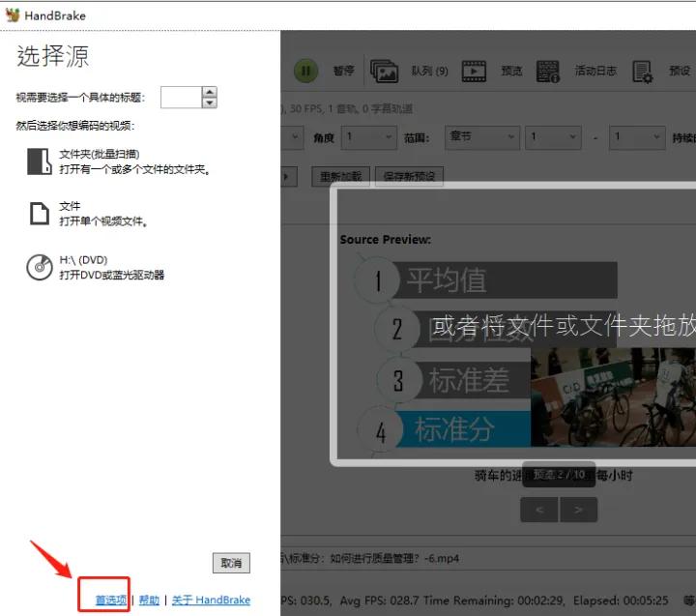Click the 活动日志 activity log label

point(595,71)
